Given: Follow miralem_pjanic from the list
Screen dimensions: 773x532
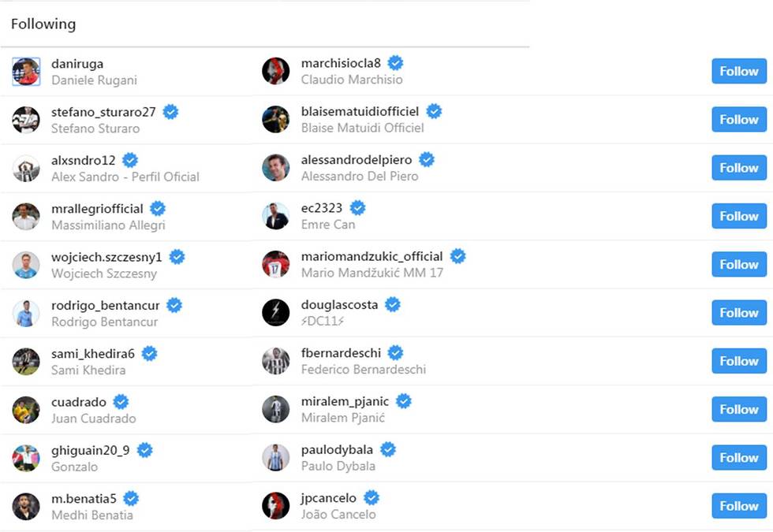Looking at the screenshot, I should coord(738,409).
